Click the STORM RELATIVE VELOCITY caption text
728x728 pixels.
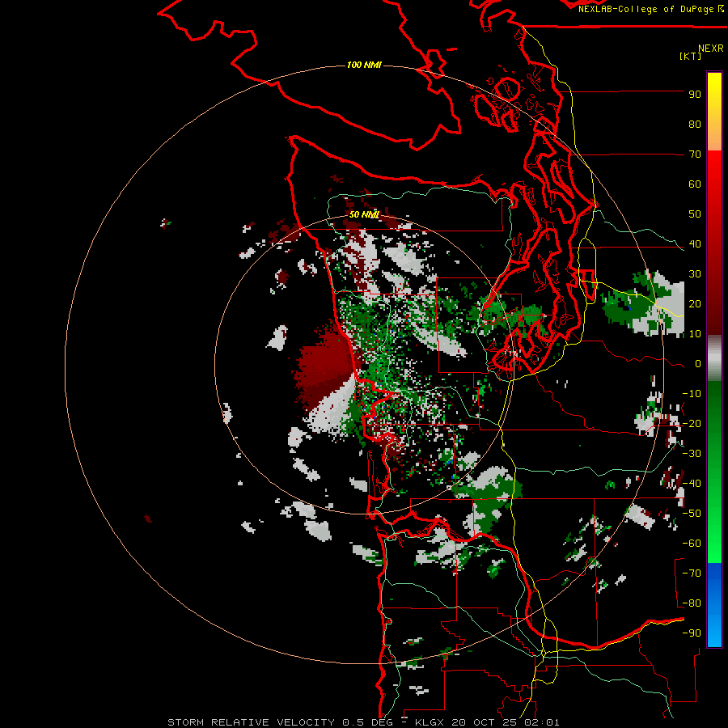pyautogui.click(x=251, y=722)
